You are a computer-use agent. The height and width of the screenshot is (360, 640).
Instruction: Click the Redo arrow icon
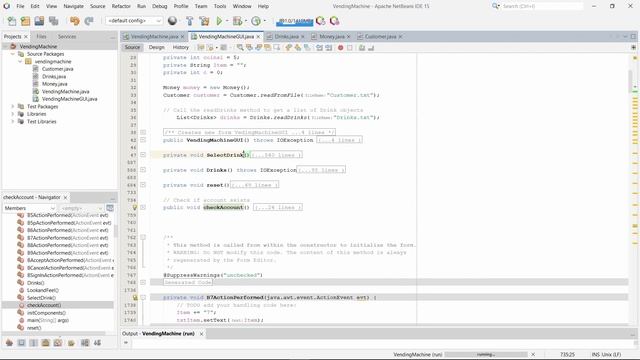pos(89,21)
